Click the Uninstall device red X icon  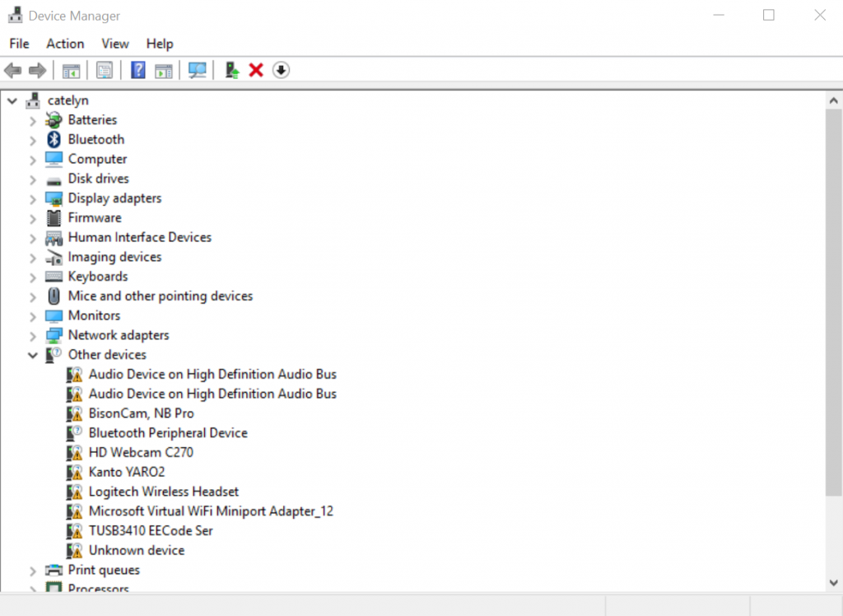click(256, 70)
